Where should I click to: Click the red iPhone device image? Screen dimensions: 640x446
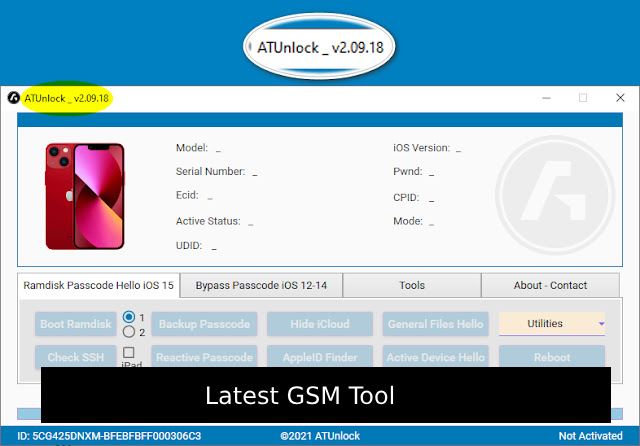coord(85,196)
